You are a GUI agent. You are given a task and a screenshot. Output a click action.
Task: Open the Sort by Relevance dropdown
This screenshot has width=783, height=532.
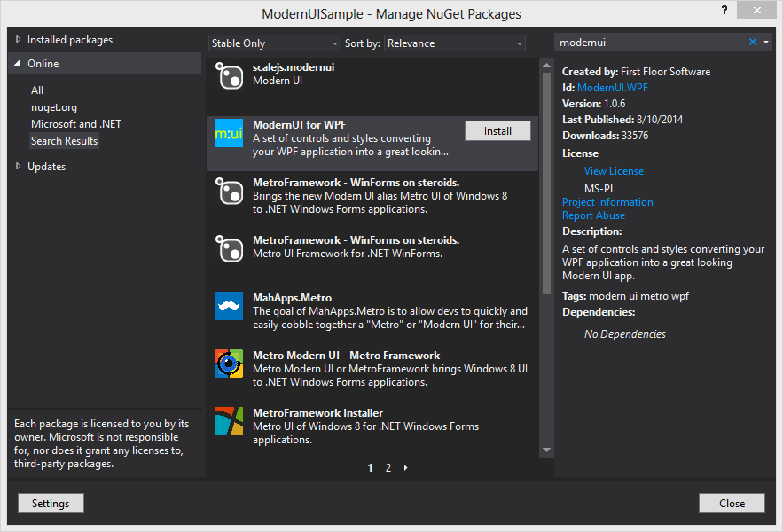[x=454, y=43]
